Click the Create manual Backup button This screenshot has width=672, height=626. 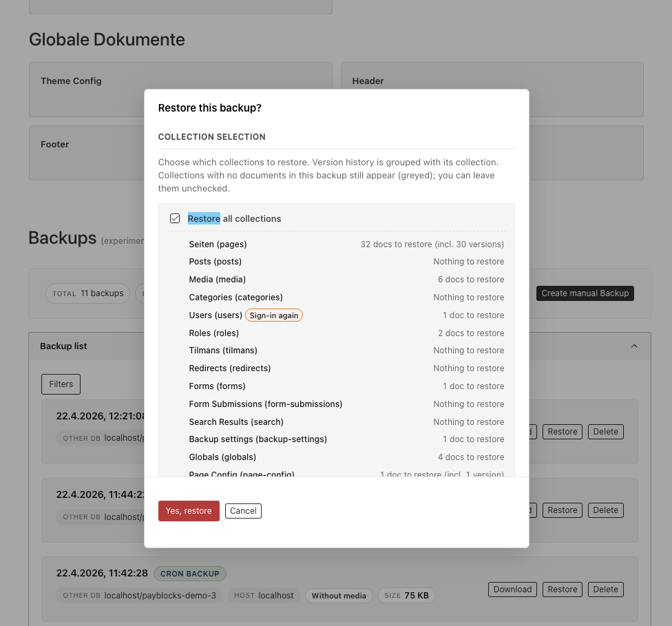pos(585,293)
